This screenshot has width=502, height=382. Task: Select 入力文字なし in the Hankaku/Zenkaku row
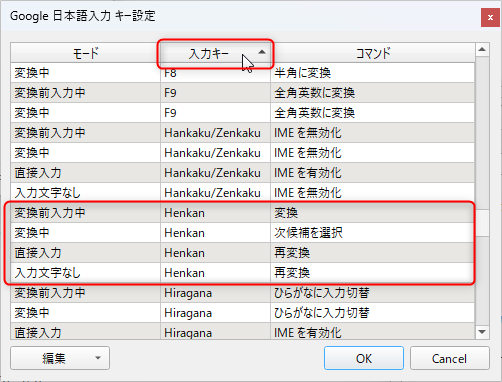[86, 193]
